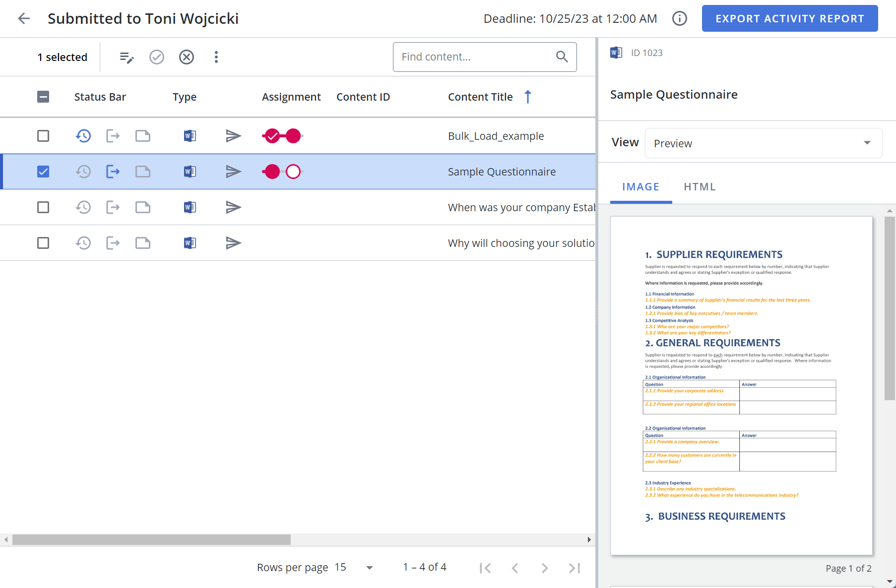Expand the Rows per page dropdown
The image size is (896, 588).
coord(369,568)
